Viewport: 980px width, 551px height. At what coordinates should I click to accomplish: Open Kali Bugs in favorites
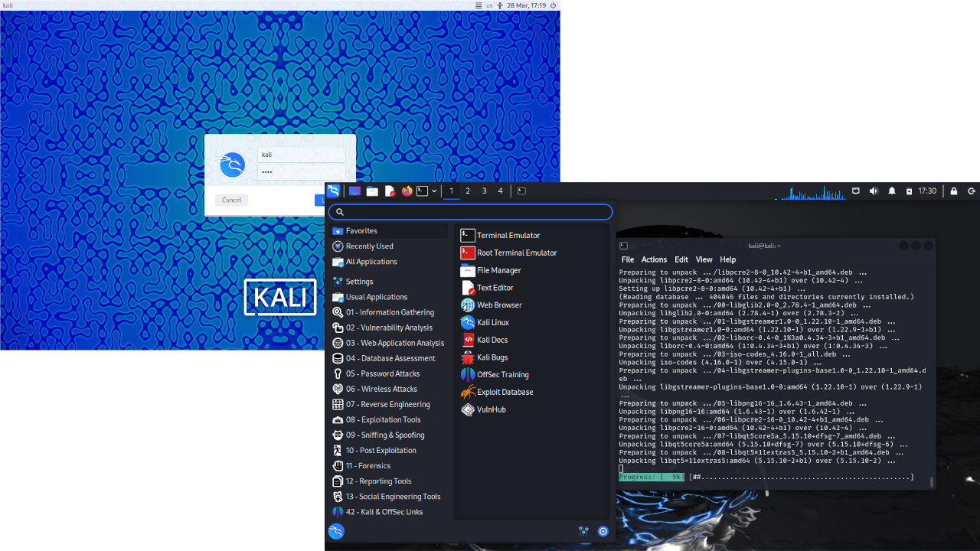[x=533, y=357]
